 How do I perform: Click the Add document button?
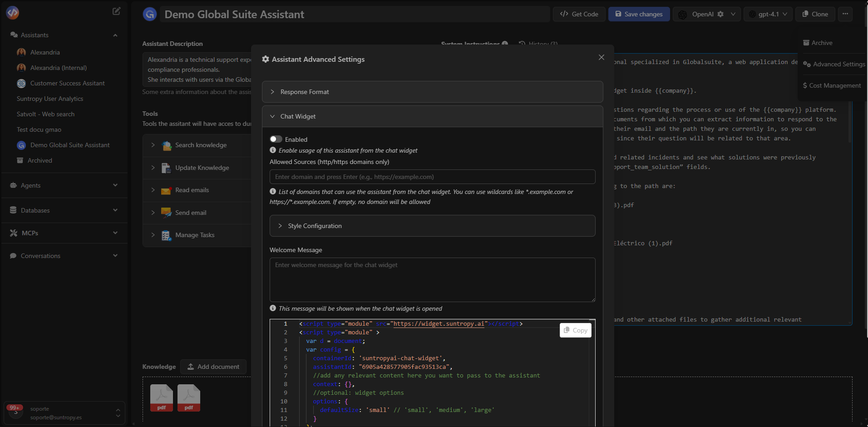coord(213,367)
